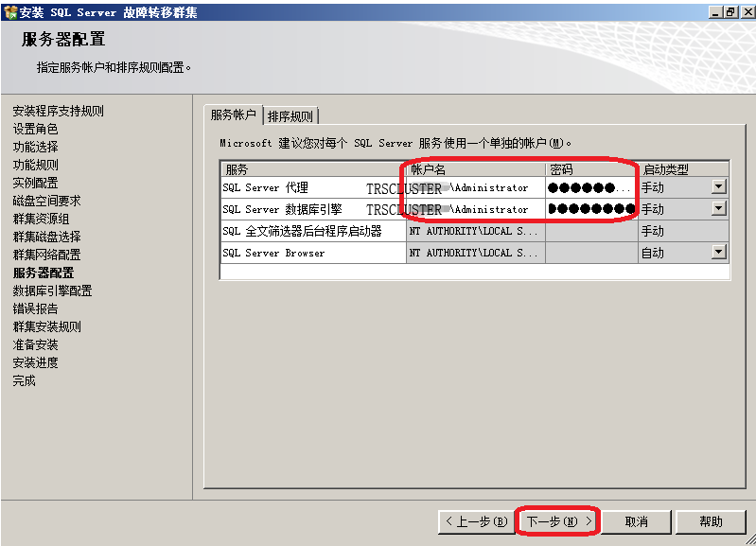This screenshot has width=756, height=546.
Task: Open startup type dropdown for SQL Server 代理
Action: pyautogui.click(x=718, y=187)
